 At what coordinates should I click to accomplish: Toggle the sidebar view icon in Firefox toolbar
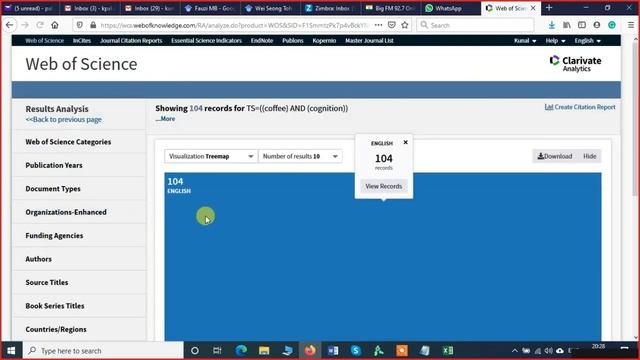[x=582, y=25]
